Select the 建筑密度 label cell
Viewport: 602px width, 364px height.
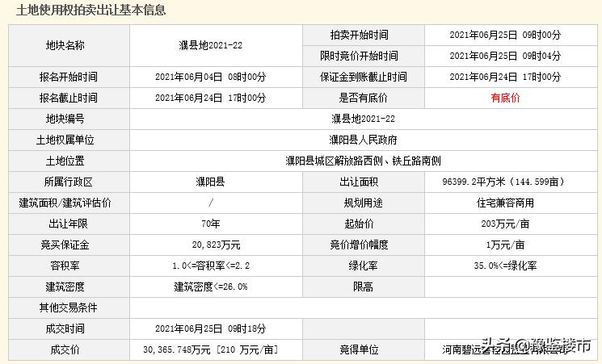click(69, 287)
